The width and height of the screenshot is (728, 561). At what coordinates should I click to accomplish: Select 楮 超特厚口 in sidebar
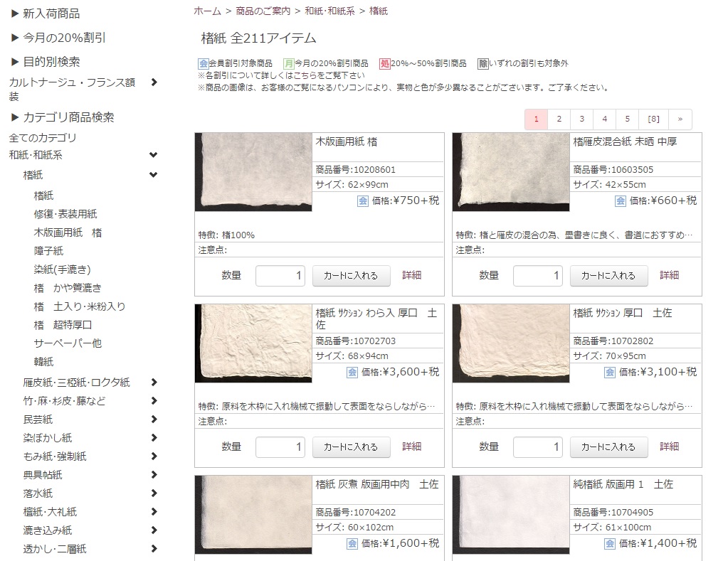pyautogui.click(x=63, y=325)
